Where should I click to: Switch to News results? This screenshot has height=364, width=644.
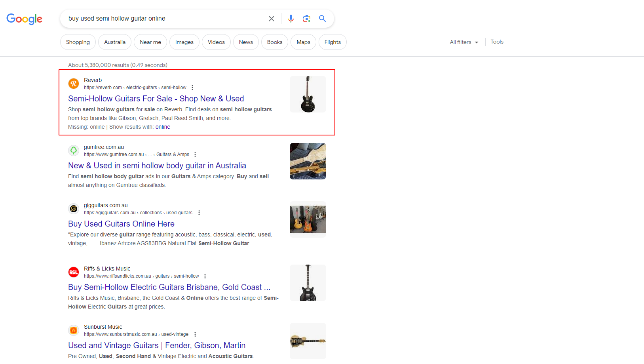(246, 42)
